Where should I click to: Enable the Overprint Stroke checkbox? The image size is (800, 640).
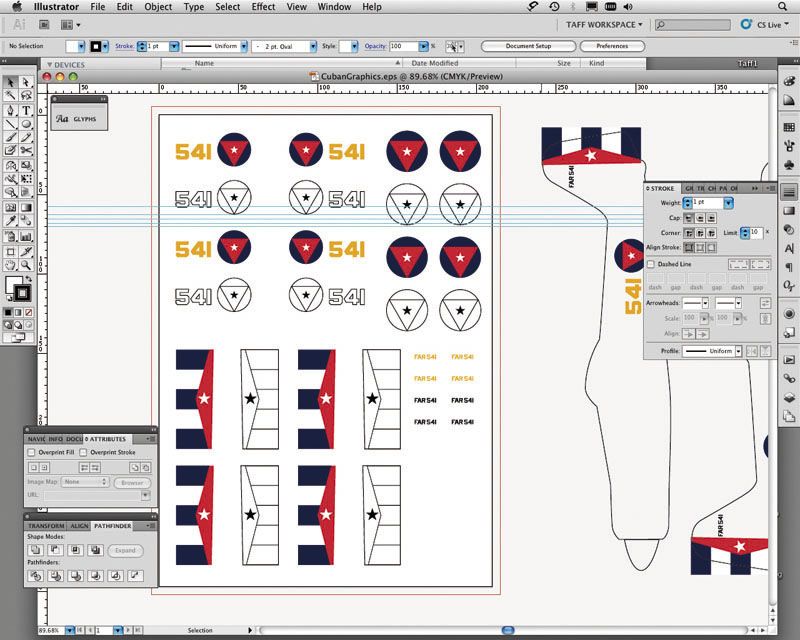tap(83, 452)
